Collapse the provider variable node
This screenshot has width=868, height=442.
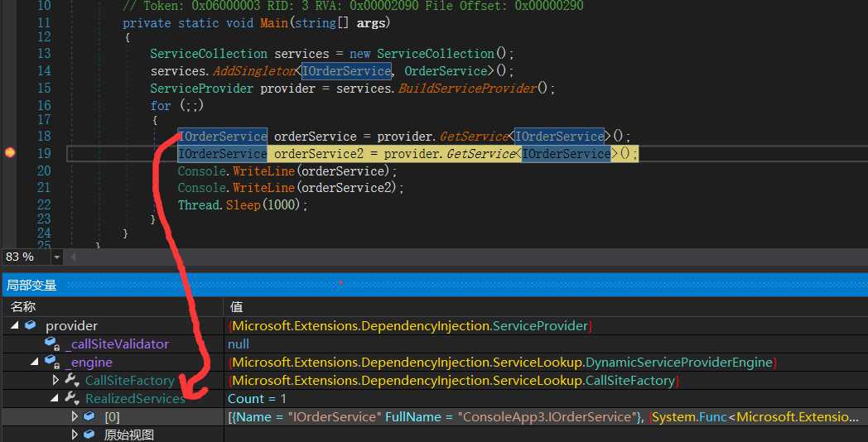point(14,326)
